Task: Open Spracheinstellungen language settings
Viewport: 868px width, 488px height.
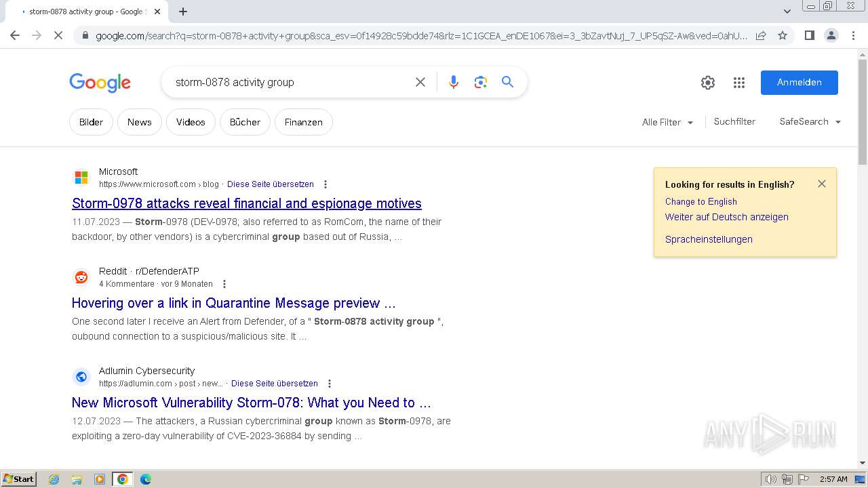Action: click(709, 239)
